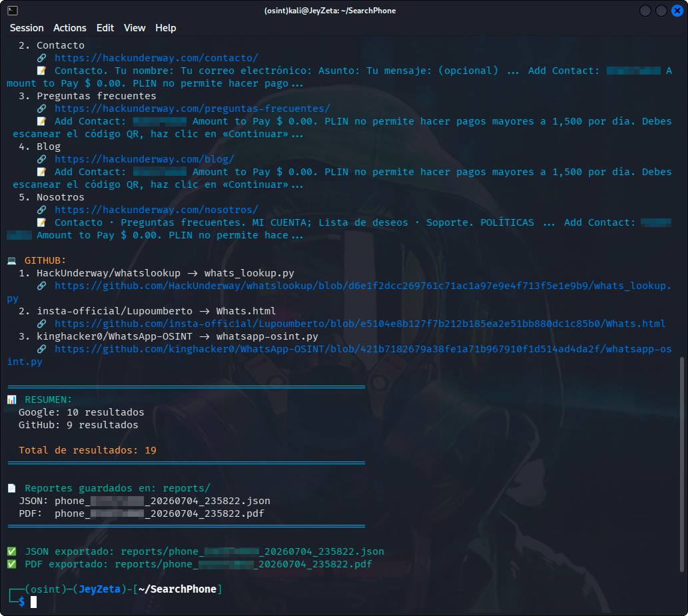
Task: Click the link icon beside the preguntas-frecuentes URL
Action: pyautogui.click(x=42, y=109)
